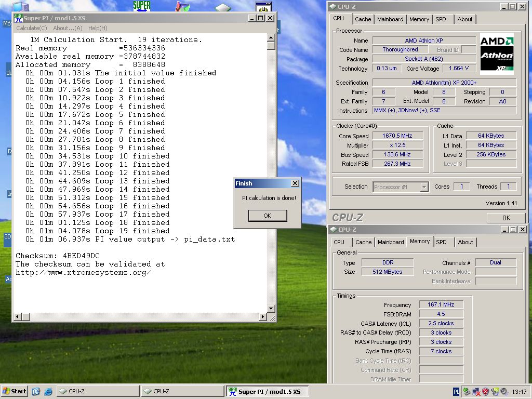
Task: Open the Calculate(C) menu in Super PI
Action: tap(32, 28)
